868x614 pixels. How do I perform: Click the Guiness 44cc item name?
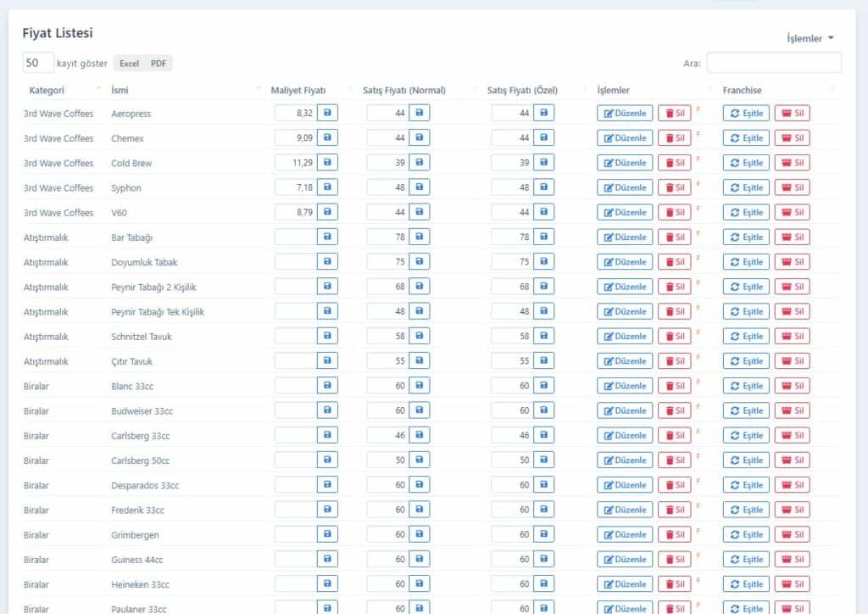pos(136,560)
